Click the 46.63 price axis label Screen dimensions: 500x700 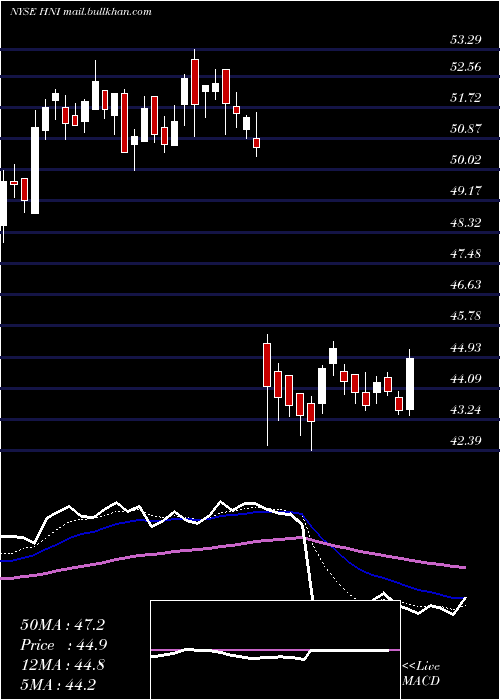[x=466, y=285]
